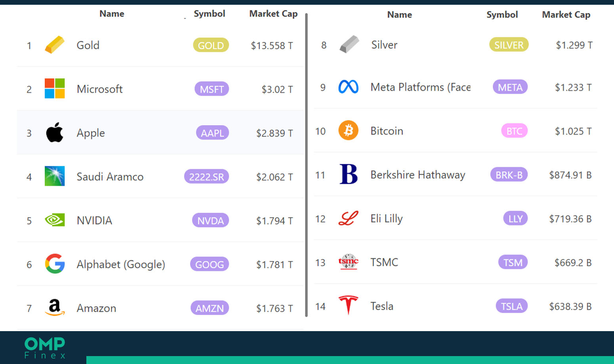Click the LLY ticker badge

click(515, 218)
